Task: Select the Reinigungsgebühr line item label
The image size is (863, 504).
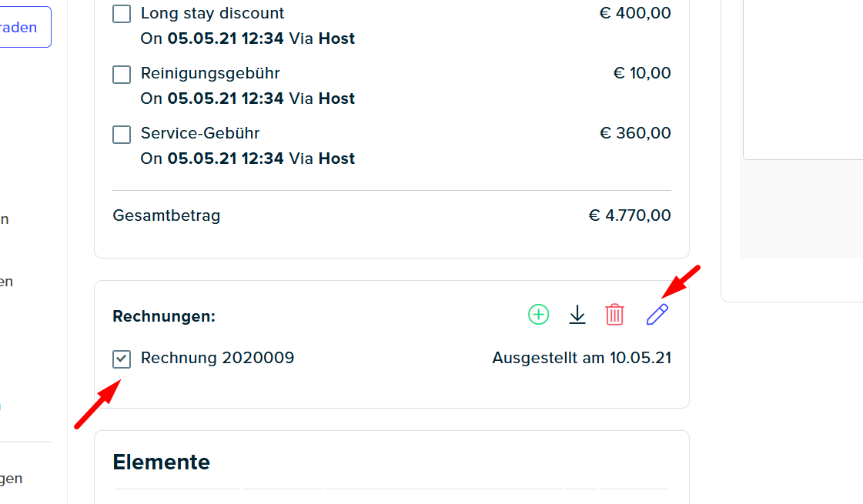Action: click(x=210, y=73)
